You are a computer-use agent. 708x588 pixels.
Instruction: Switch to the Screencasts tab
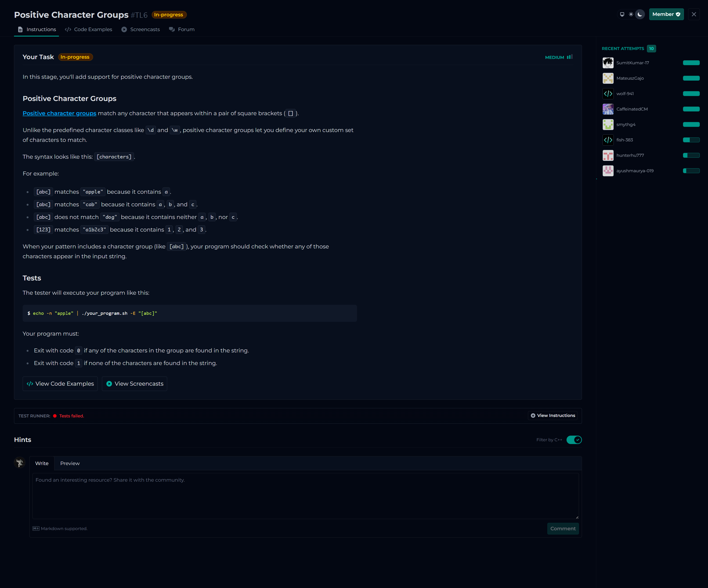coord(141,29)
